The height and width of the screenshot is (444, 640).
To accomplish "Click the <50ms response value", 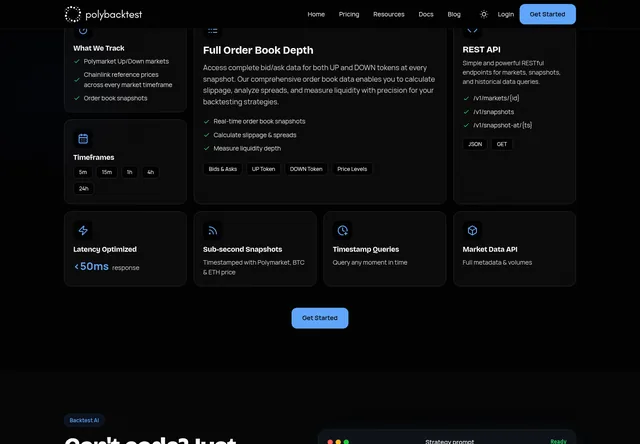I will [x=107, y=267].
